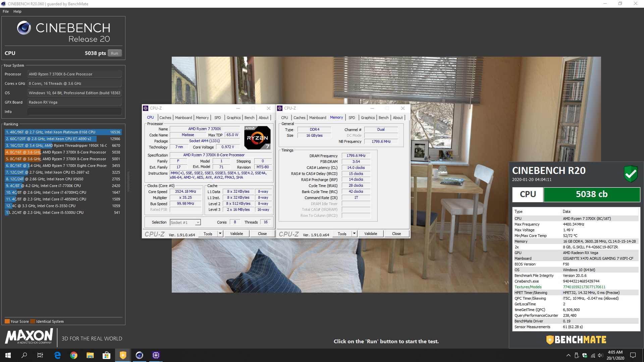This screenshot has height=362, width=644.
Task: Open About tab in left CPU-Z
Action: 264,118
